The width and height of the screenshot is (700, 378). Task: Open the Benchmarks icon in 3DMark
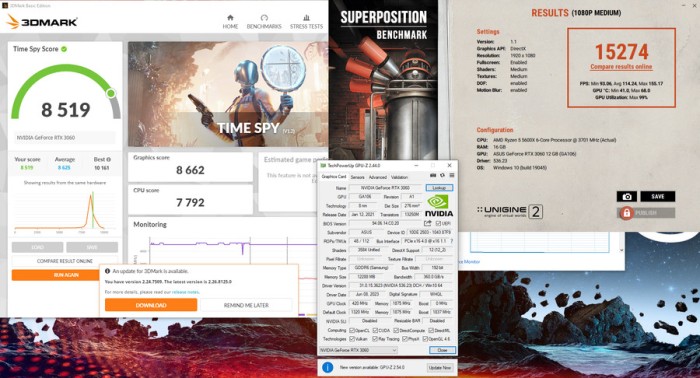tap(264, 18)
